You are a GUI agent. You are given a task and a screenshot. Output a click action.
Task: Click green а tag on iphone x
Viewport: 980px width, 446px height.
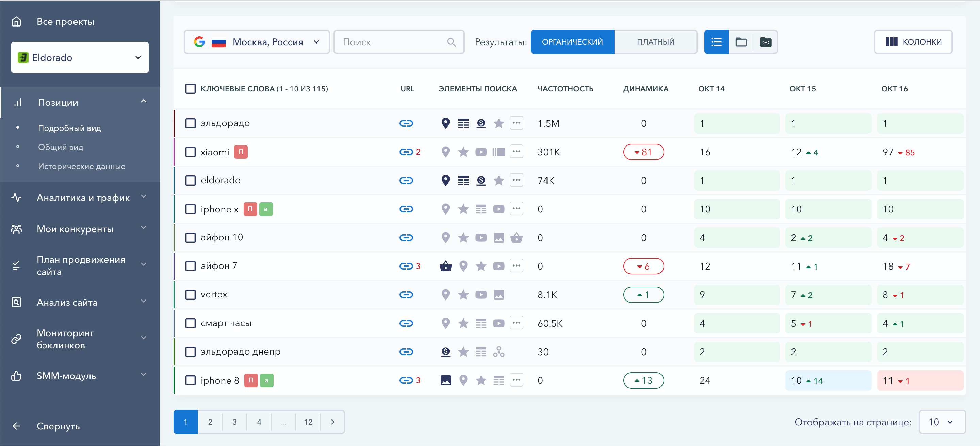pos(265,209)
